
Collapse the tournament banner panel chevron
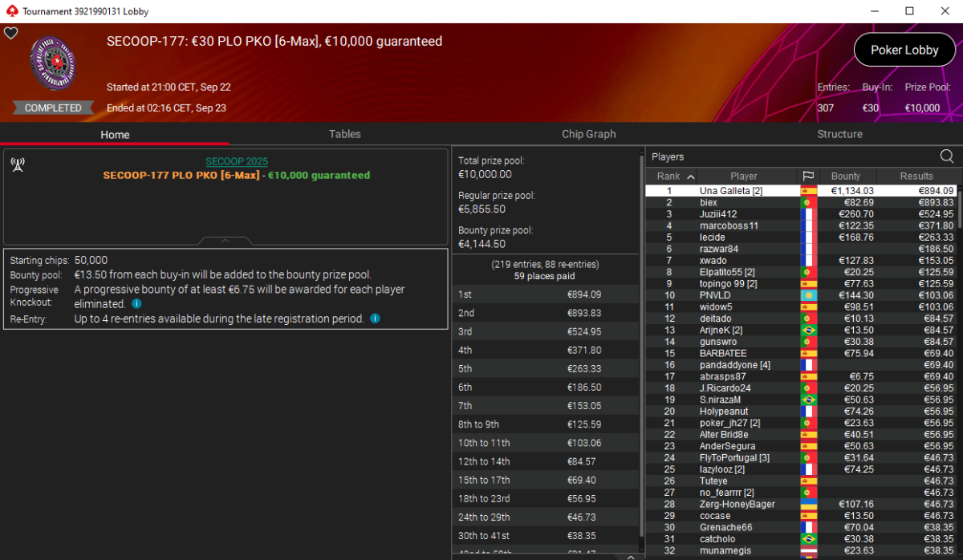coord(226,240)
